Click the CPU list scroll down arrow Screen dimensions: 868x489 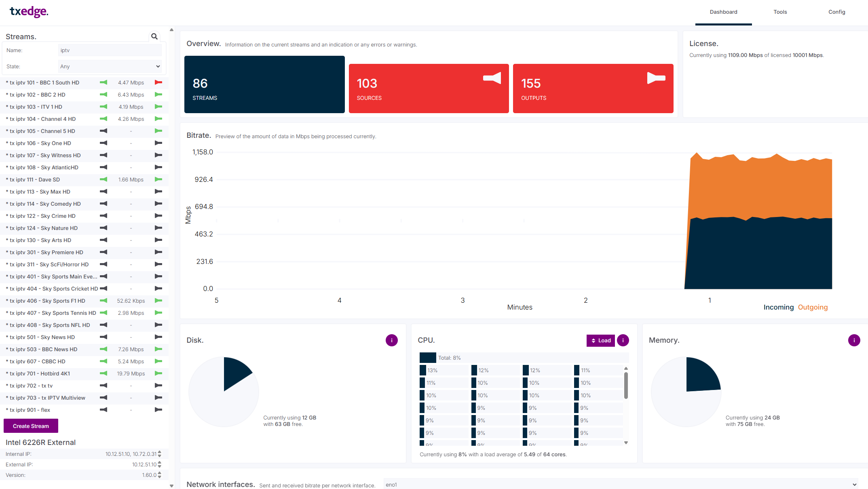(x=626, y=443)
